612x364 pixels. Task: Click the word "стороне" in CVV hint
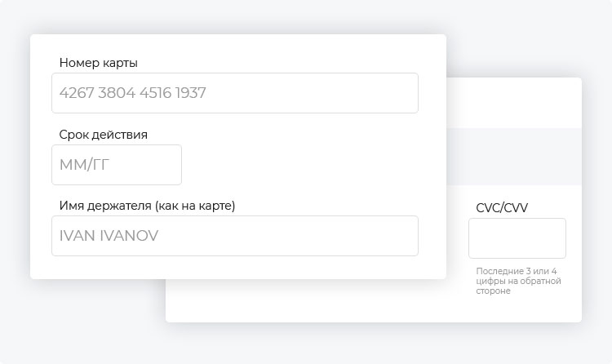(493, 291)
